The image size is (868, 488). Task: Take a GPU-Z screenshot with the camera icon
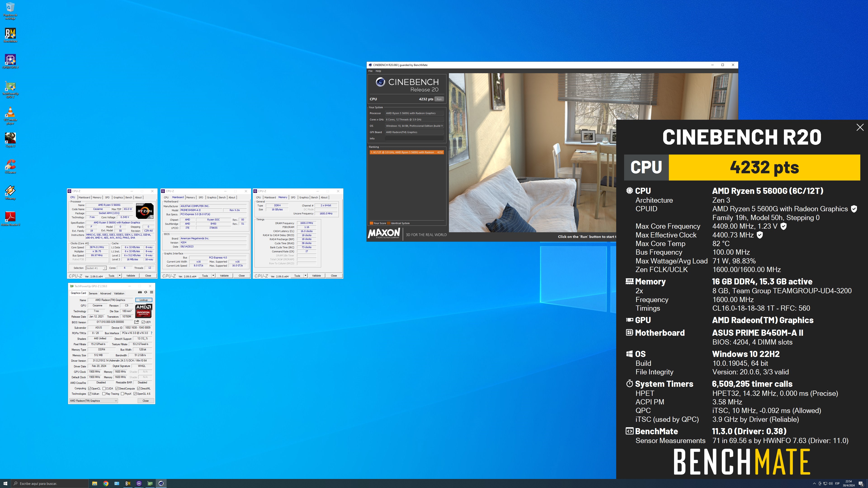(140, 292)
